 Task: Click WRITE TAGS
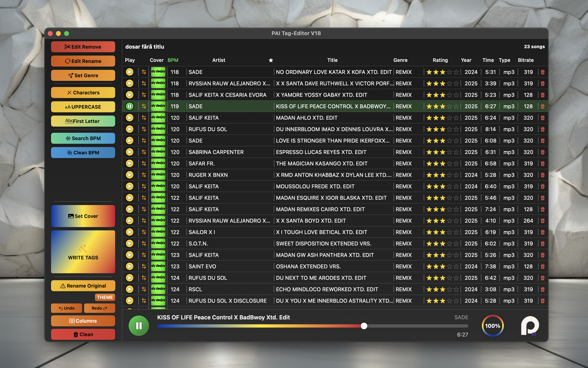coord(83,252)
